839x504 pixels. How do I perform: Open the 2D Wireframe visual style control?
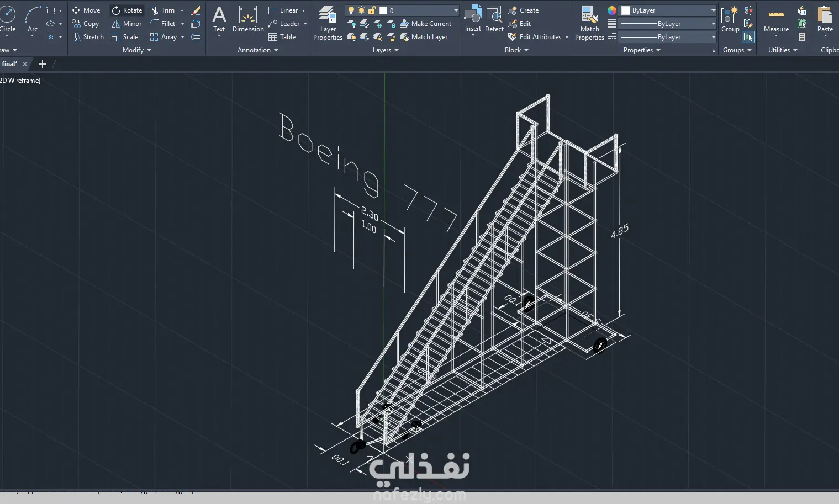[20, 81]
